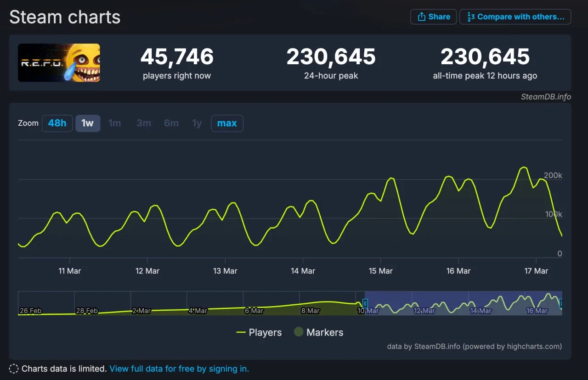Open View full data by signing in link

click(x=179, y=369)
